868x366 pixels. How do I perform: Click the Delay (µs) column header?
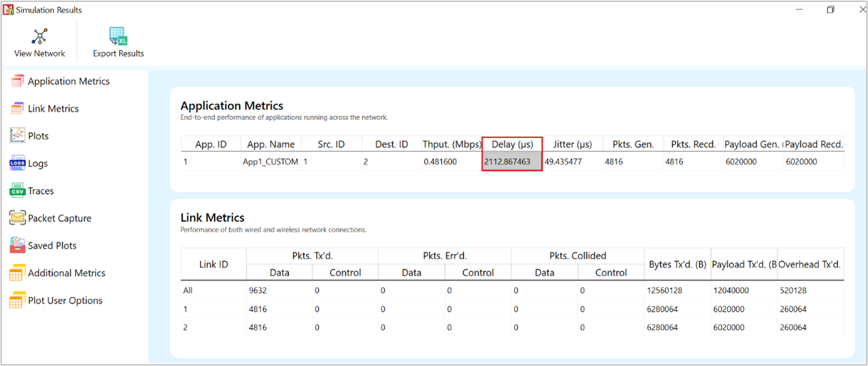tap(512, 144)
